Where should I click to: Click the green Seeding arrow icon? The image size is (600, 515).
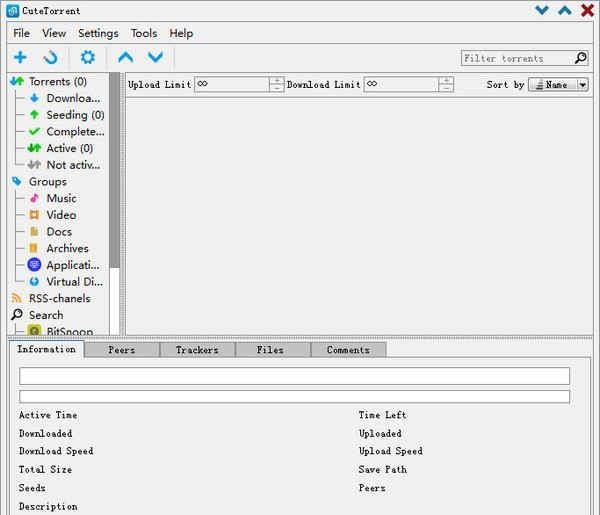click(x=34, y=115)
